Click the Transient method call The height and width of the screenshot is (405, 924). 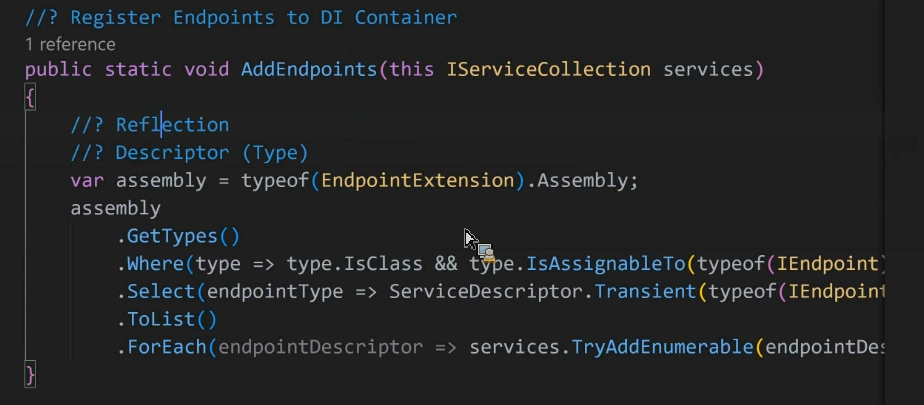[x=645, y=291]
